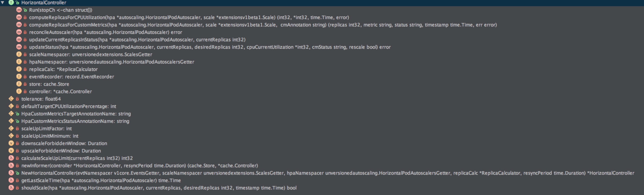Click variable icon beside downscaleForbiddenWindow

click(x=11, y=143)
